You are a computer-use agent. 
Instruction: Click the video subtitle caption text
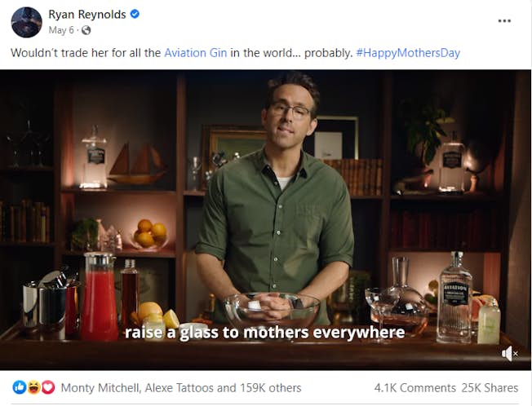click(264, 333)
